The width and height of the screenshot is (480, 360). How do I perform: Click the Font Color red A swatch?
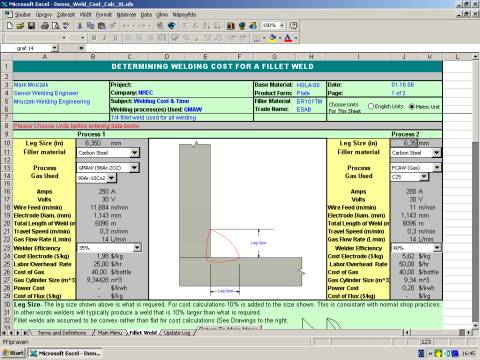click(288, 38)
